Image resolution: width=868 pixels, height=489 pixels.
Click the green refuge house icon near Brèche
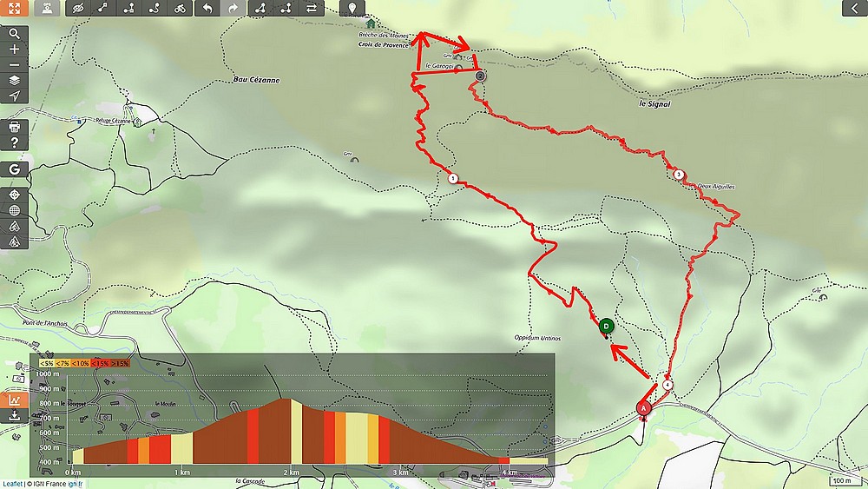coord(371,23)
